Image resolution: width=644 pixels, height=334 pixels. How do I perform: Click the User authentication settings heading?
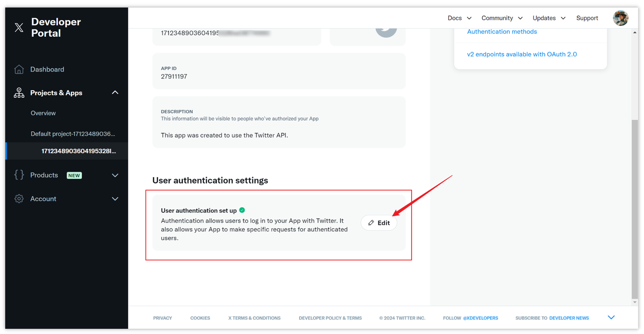(x=210, y=181)
